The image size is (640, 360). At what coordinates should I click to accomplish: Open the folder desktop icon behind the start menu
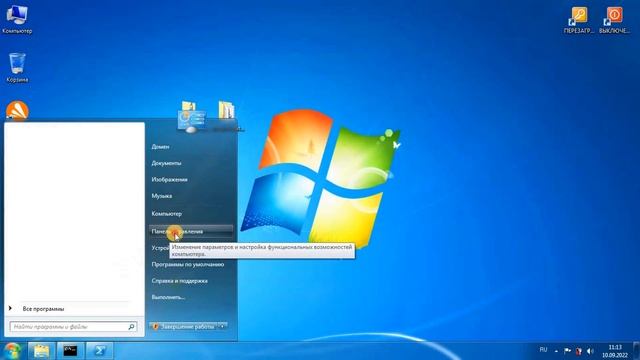(227, 110)
